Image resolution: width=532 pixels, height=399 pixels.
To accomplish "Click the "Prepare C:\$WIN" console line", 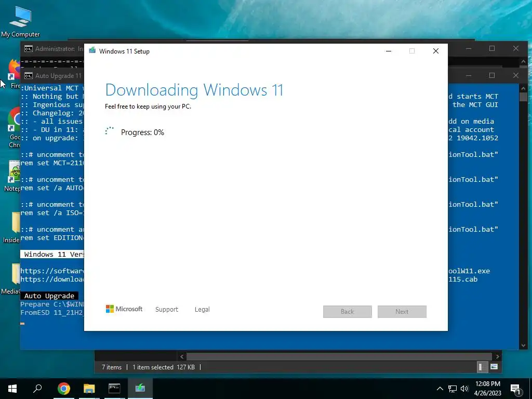I will tap(52, 304).
